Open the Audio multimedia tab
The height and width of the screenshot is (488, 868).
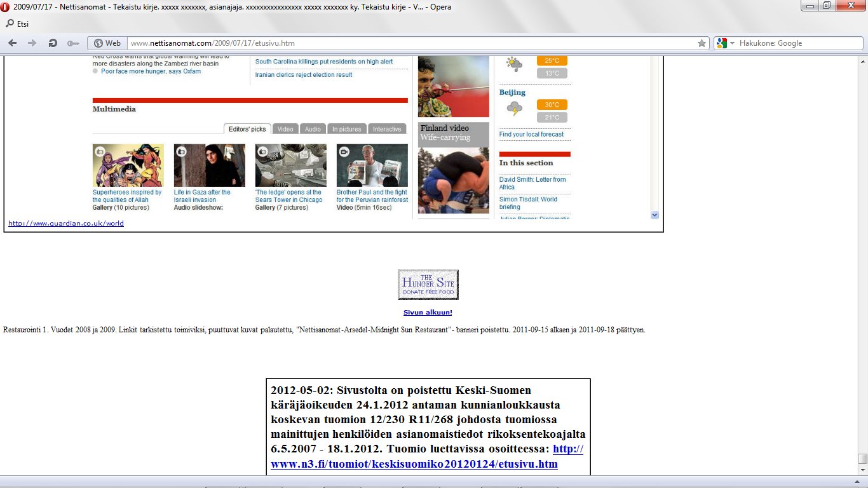point(313,129)
